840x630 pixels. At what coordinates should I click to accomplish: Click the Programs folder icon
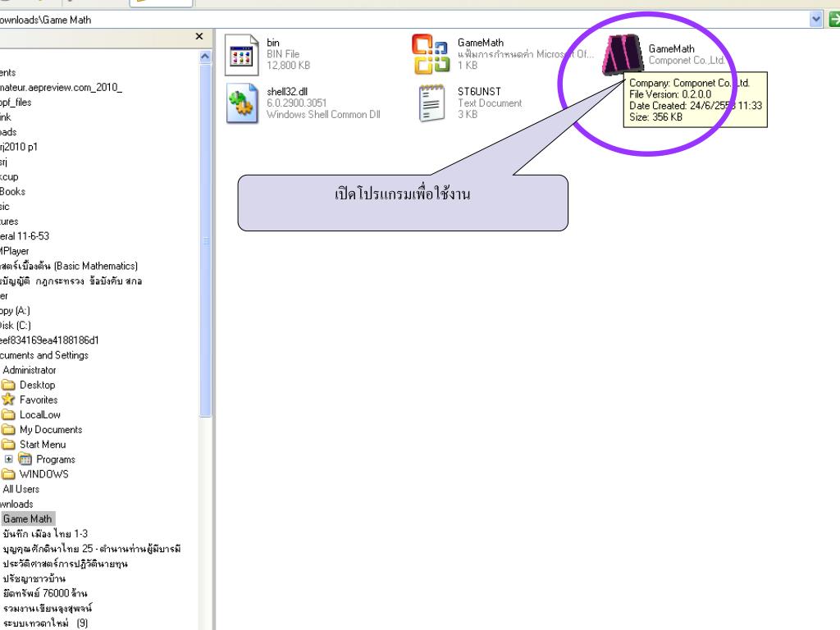coord(25,459)
